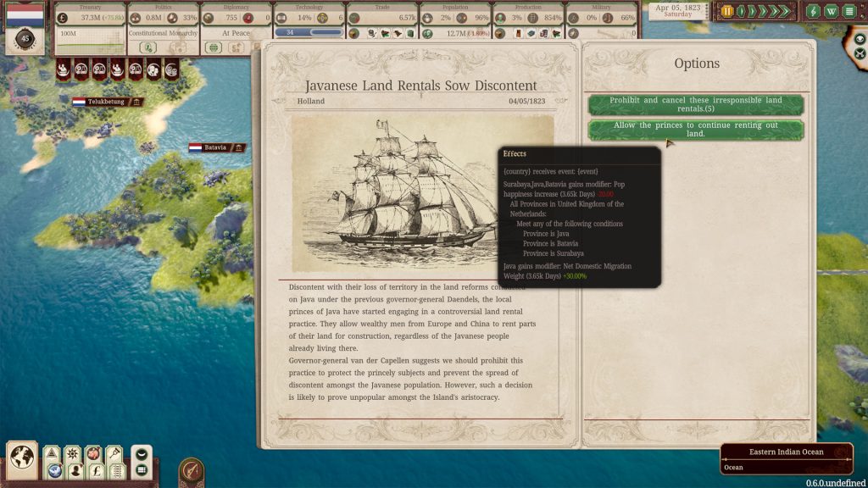Open the hamburger main menu button
Screen dimensions: 868x488
(849, 11)
